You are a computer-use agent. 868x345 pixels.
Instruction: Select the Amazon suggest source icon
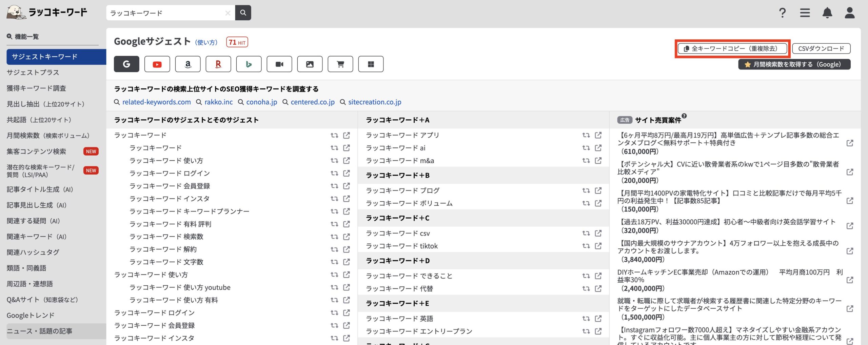[x=188, y=64]
